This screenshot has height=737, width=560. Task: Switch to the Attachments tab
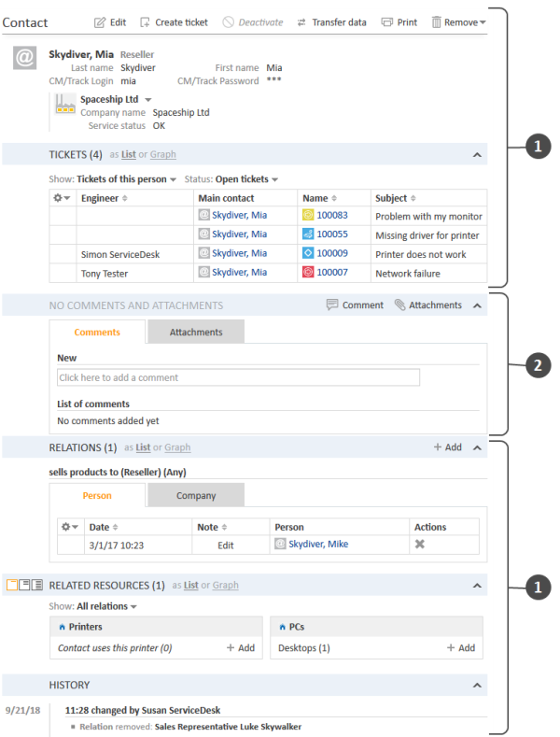pos(196,333)
